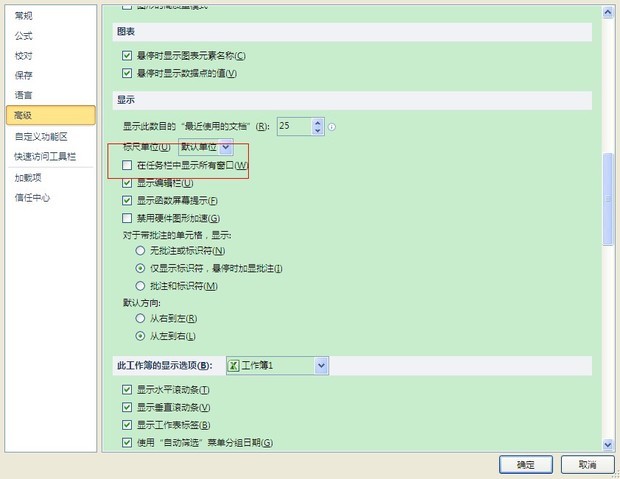Screen dimensions: 620x479
Task: Choose 批注和标识符 radio button
Action: 140,286
